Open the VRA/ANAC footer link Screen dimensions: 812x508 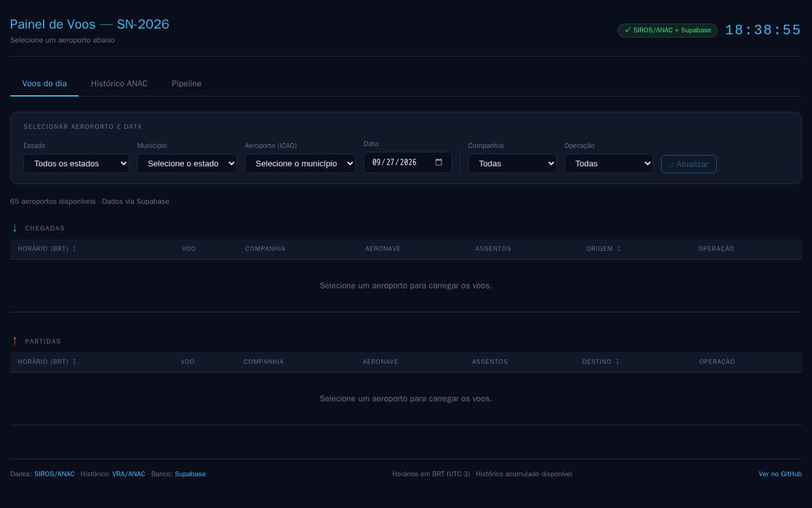coord(129,474)
